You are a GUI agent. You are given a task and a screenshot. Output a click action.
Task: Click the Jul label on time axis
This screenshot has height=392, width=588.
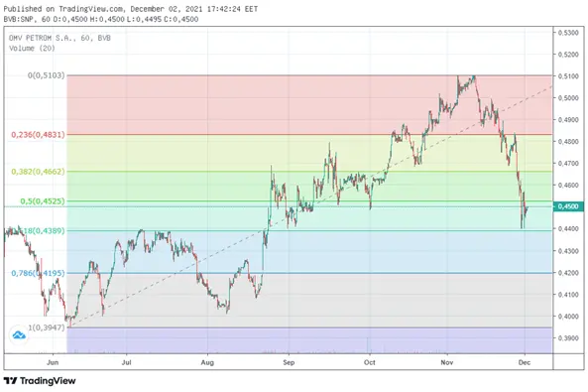[x=127, y=362]
